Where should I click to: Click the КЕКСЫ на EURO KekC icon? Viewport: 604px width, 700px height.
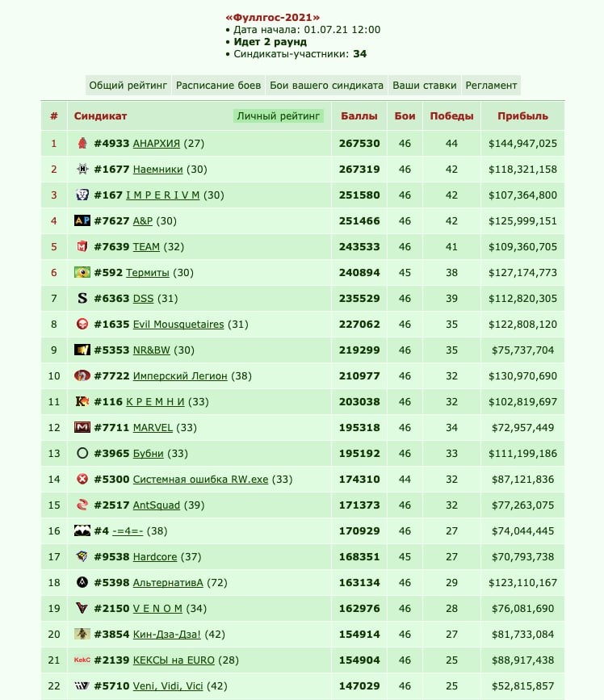(82, 660)
